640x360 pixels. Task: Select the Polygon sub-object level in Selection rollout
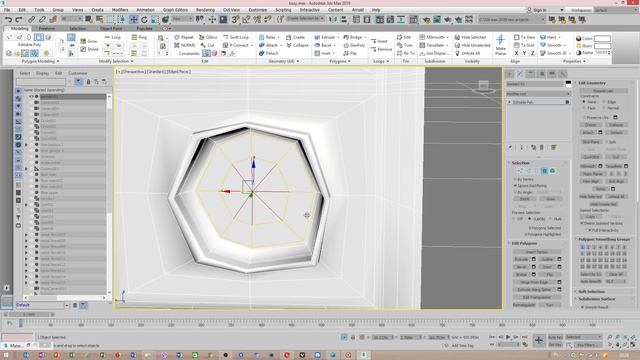pyautogui.click(x=544, y=171)
